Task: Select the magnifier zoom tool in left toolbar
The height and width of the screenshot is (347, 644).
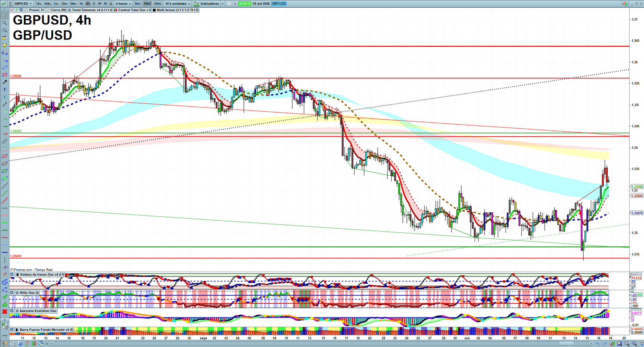Action: 4,23
